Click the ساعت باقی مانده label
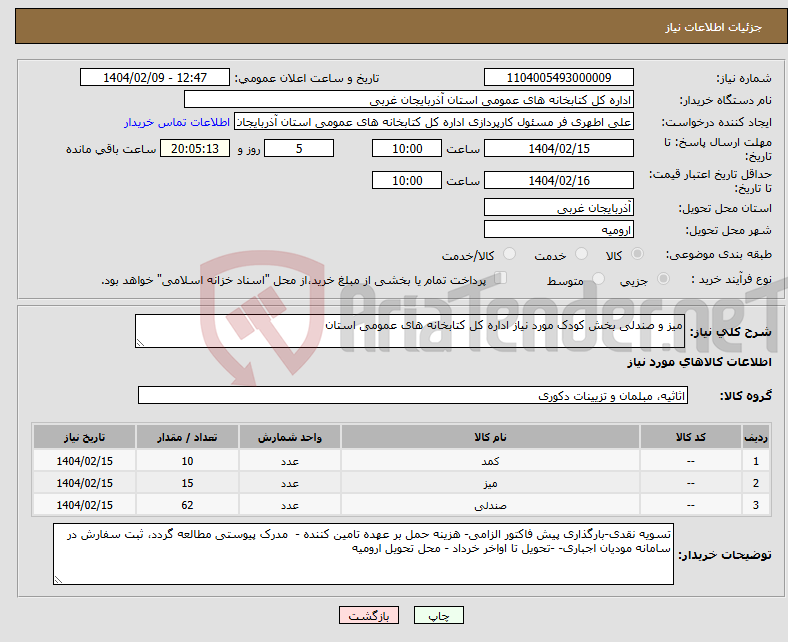Screen dimensions: 788x642 pyautogui.click(x=111, y=149)
